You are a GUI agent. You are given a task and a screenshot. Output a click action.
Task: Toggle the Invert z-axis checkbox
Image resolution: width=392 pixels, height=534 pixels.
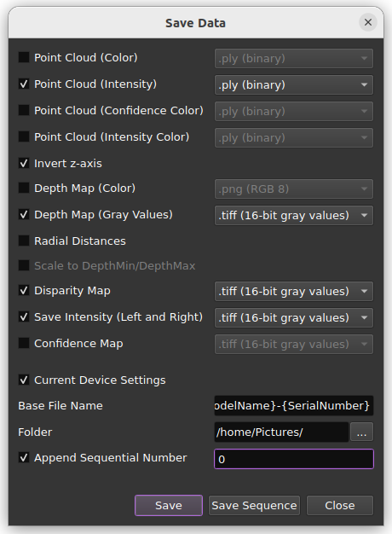tap(24, 163)
